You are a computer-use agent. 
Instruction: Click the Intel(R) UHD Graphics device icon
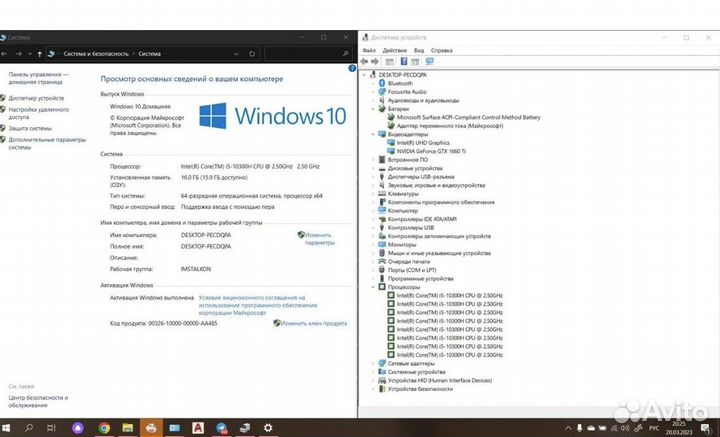(x=390, y=142)
